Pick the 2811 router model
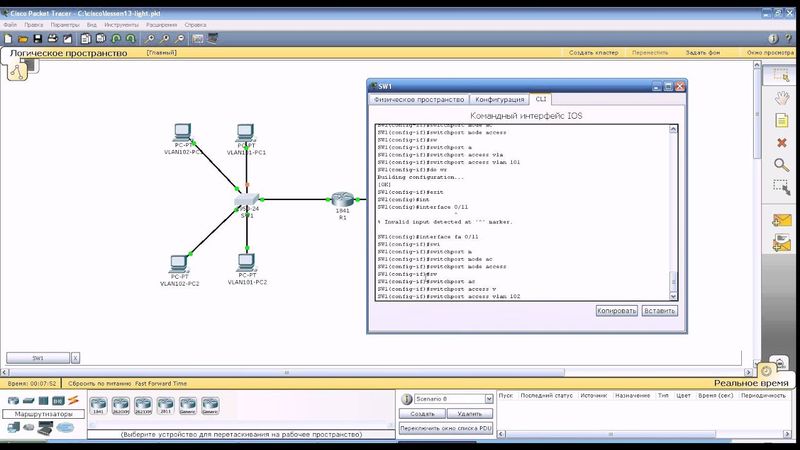800x450 pixels. coord(165,406)
